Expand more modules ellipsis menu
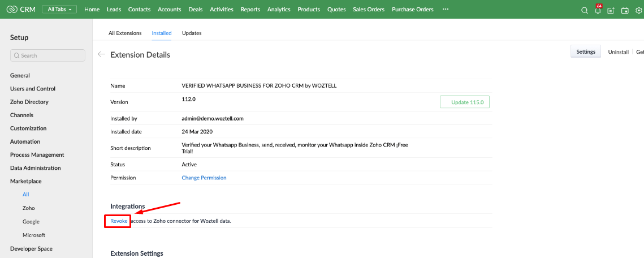 click(x=446, y=10)
